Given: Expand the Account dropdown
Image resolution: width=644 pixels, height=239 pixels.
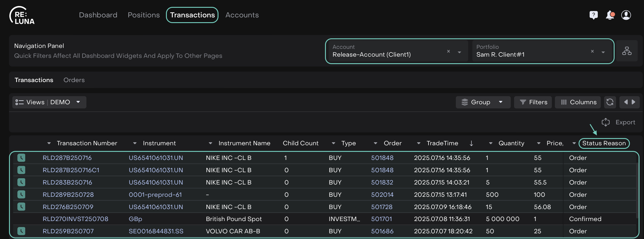Looking at the screenshot, I should (x=459, y=52).
